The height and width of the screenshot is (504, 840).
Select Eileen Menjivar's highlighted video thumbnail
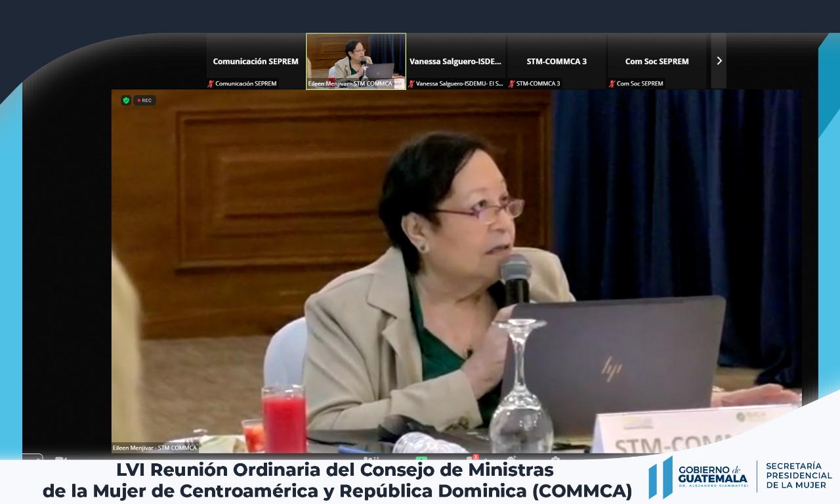pyautogui.click(x=356, y=60)
